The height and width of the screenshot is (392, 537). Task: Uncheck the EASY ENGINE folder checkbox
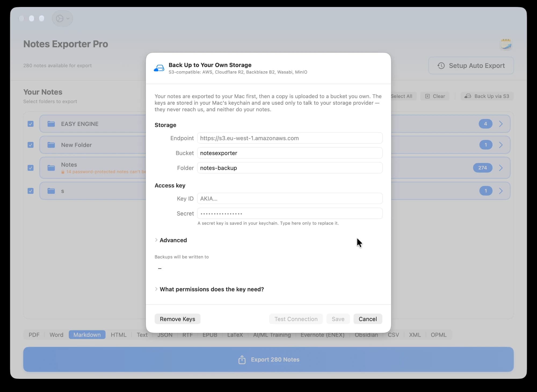[x=31, y=124]
